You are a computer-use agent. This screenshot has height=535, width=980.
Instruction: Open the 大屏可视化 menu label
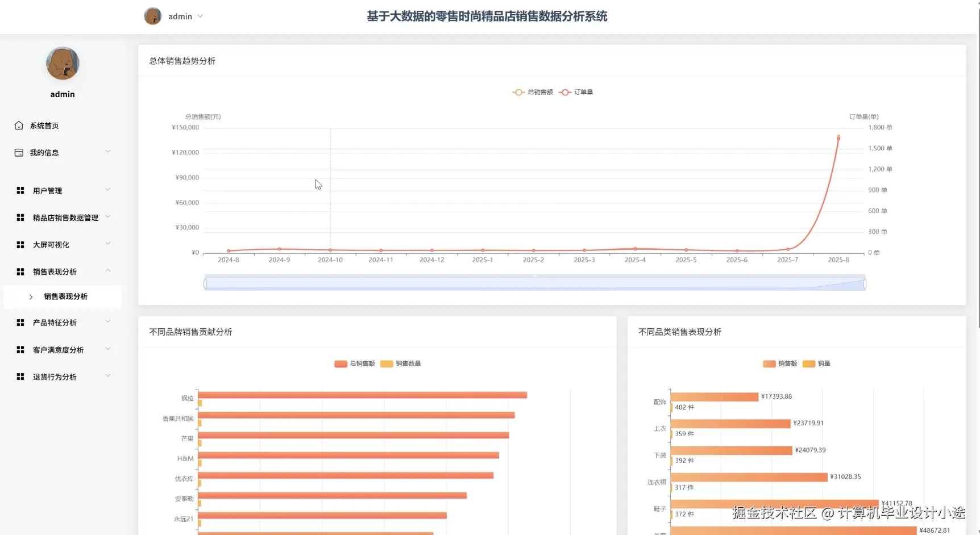(51, 245)
